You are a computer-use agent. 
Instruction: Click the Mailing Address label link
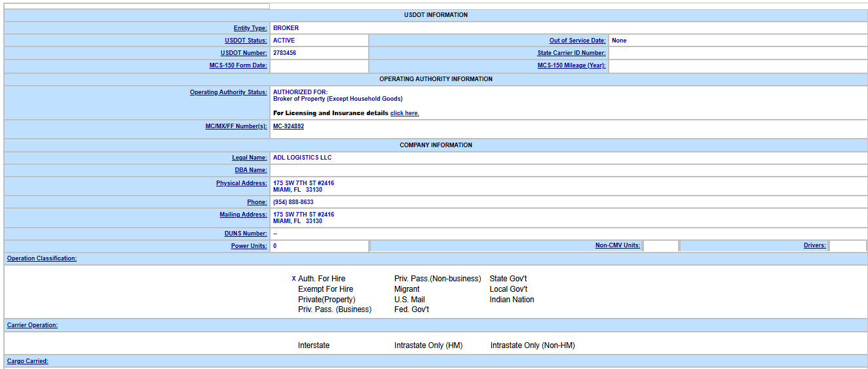point(243,215)
